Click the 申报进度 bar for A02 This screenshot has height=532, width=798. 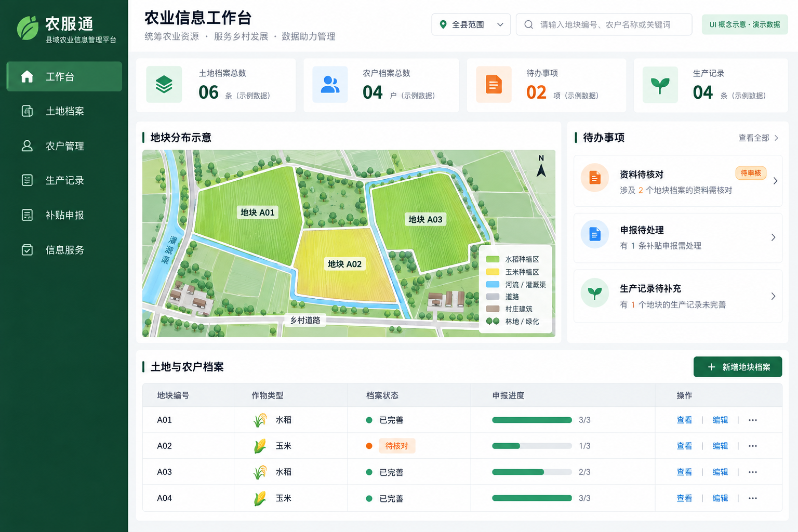(532, 446)
